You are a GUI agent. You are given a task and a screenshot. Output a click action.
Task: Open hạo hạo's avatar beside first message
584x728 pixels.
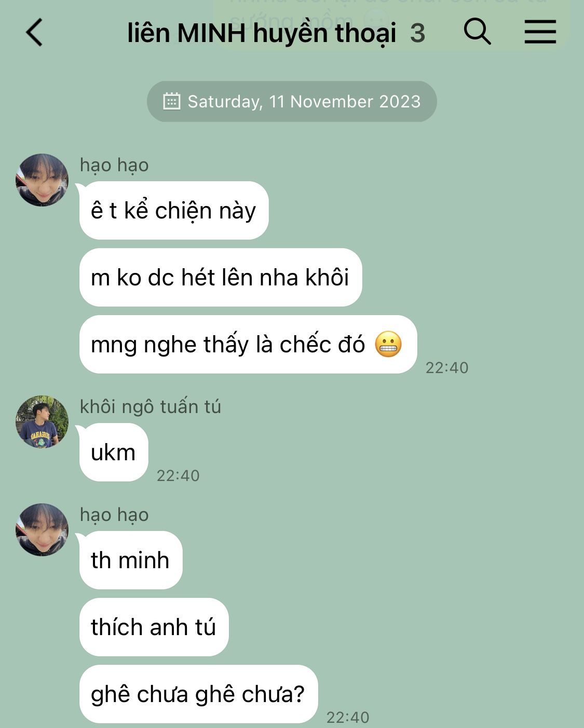click(42, 180)
